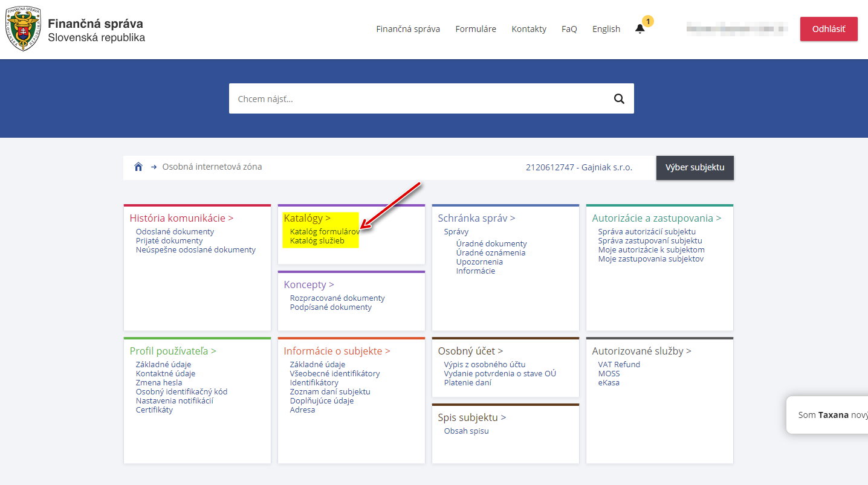The width and height of the screenshot is (868, 485).
Task: Expand the História komunikácie section heading
Action: [181, 218]
